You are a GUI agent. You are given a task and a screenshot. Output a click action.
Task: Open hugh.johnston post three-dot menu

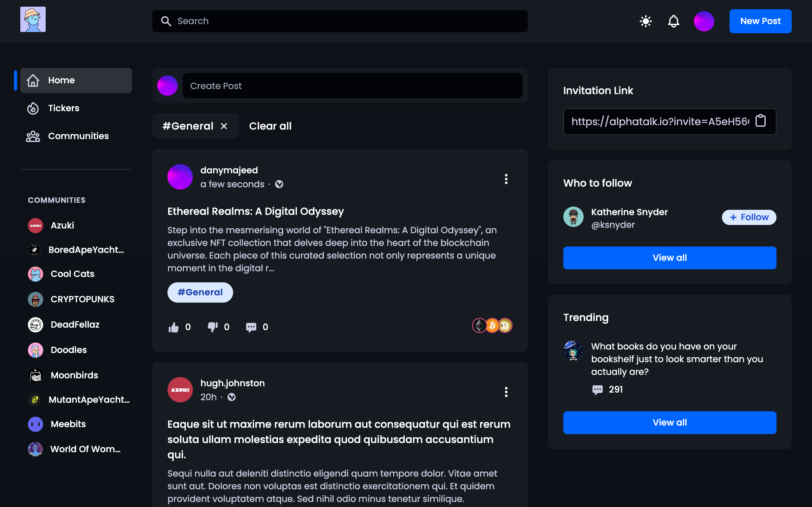506,392
